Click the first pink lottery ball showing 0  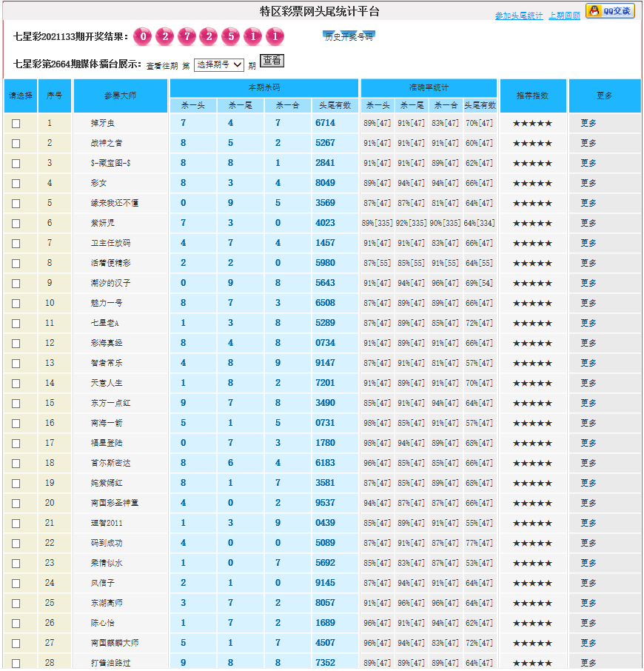(144, 36)
